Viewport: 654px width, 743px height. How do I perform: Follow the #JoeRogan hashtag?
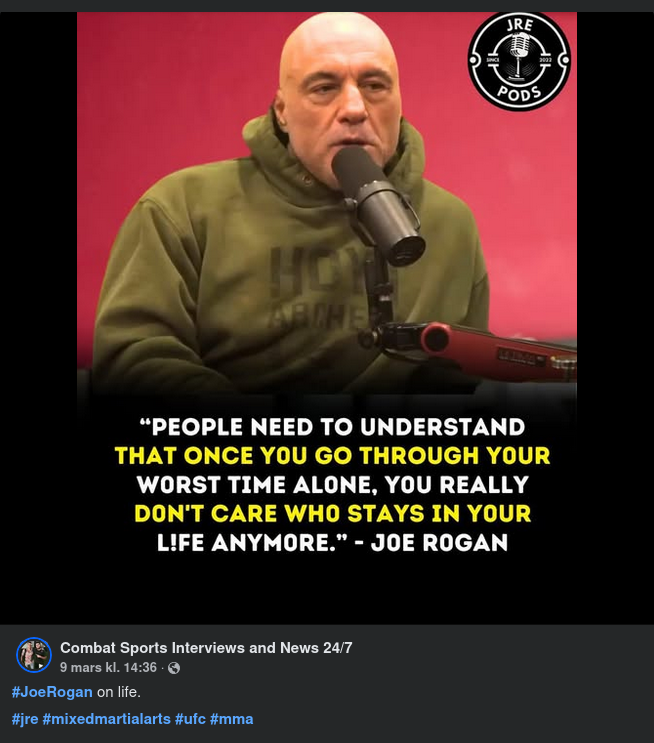click(x=52, y=692)
